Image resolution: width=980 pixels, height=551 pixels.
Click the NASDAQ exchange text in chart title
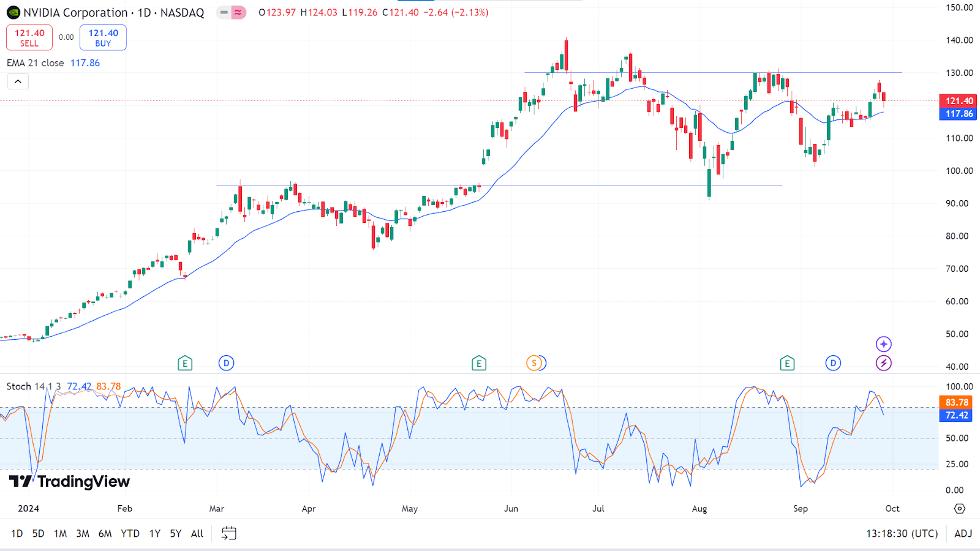(x=182, y=12)
